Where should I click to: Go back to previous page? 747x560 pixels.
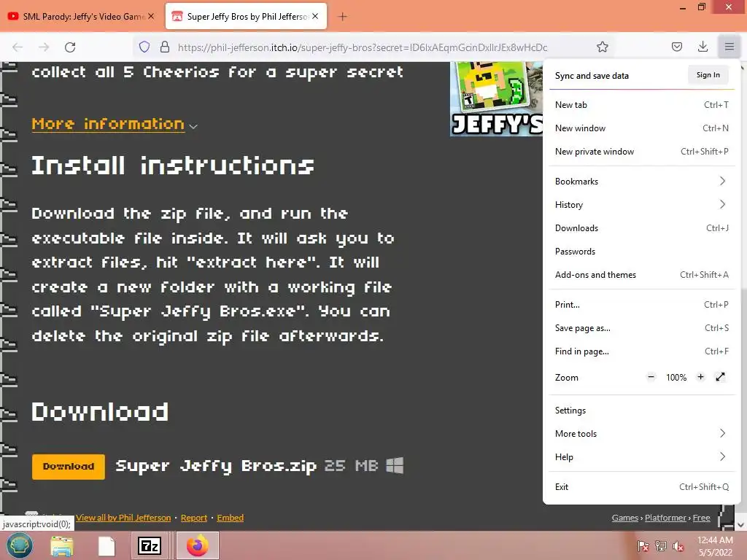[18, 47]
